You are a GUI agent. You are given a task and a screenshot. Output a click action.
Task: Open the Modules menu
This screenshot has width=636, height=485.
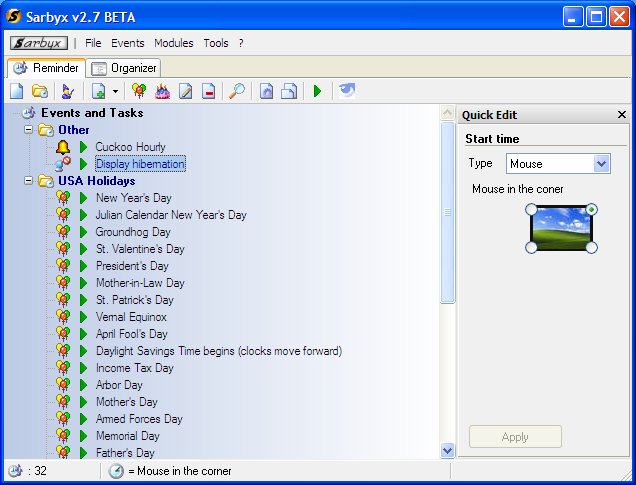(173, 43)
